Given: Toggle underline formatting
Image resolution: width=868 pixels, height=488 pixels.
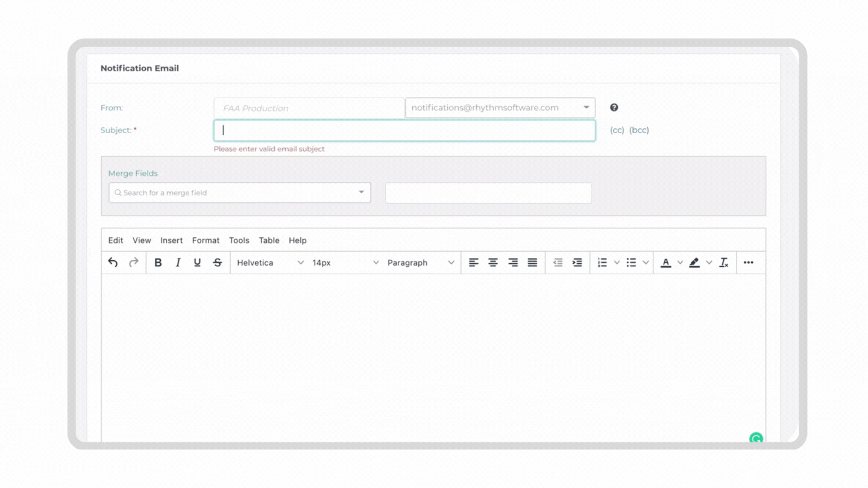Looking at the screenshot, I should [x=197, y=263].
